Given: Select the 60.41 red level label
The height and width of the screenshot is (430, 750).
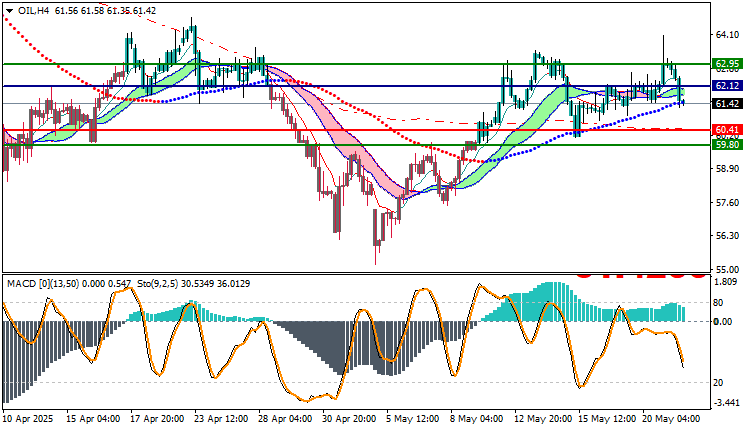Looking at the screenshot, I should click(728, 130).
